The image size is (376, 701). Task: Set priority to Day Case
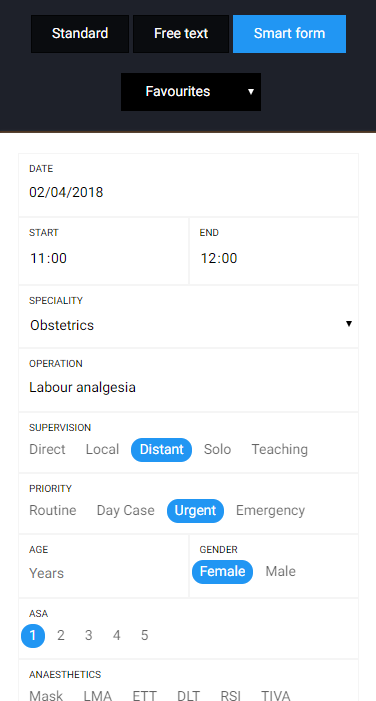pos(126,511)
